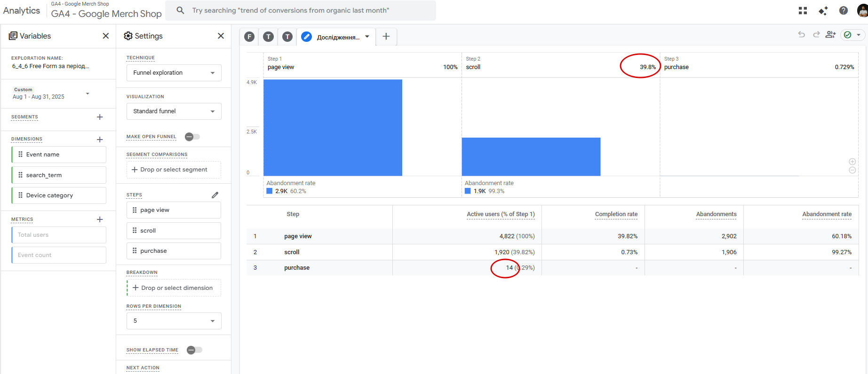Click the Settings gear icon

(x=128, y=36)
